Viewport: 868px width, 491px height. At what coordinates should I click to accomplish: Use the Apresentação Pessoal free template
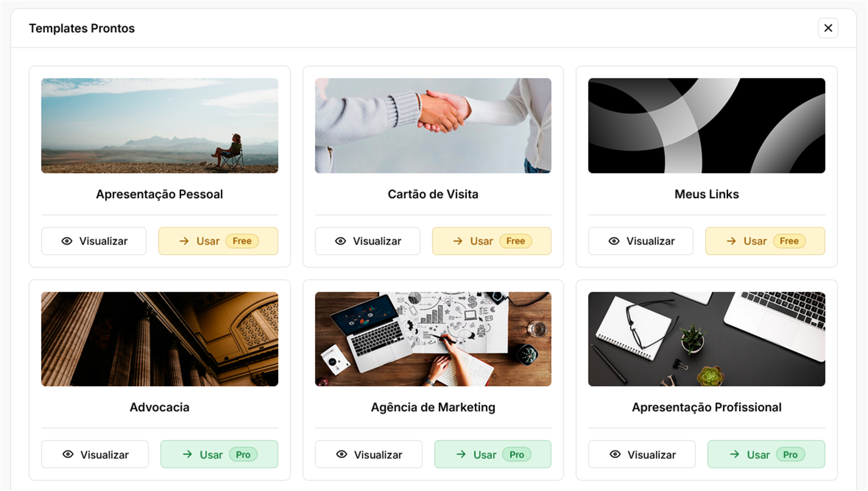coord(218,241)
